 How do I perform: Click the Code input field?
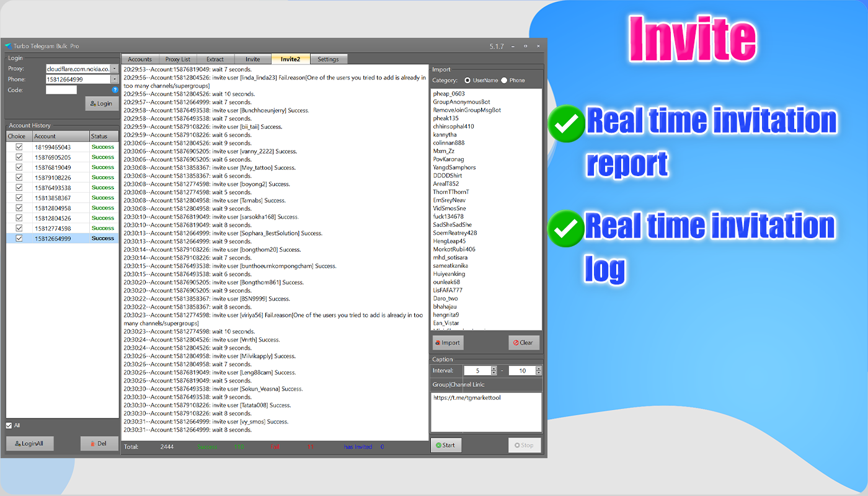61,90
